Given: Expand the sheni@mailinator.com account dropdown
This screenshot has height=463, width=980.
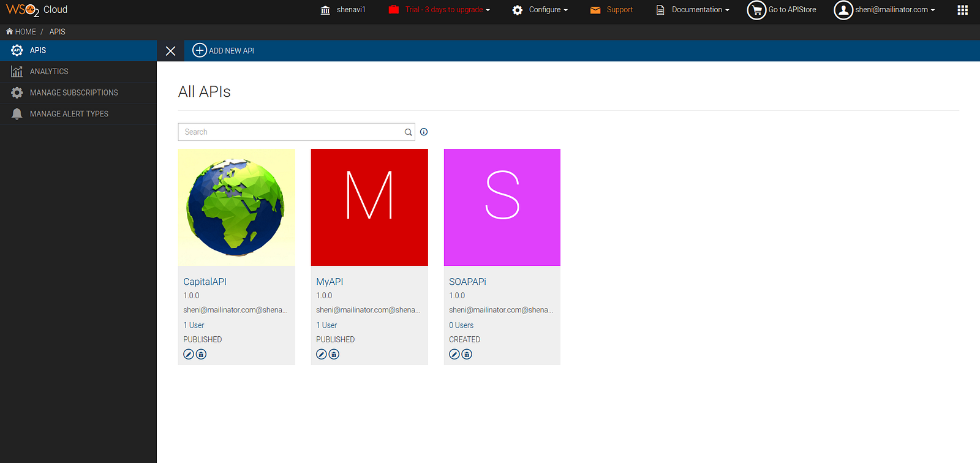Looking at the screenshot, I should click(895, 10).
